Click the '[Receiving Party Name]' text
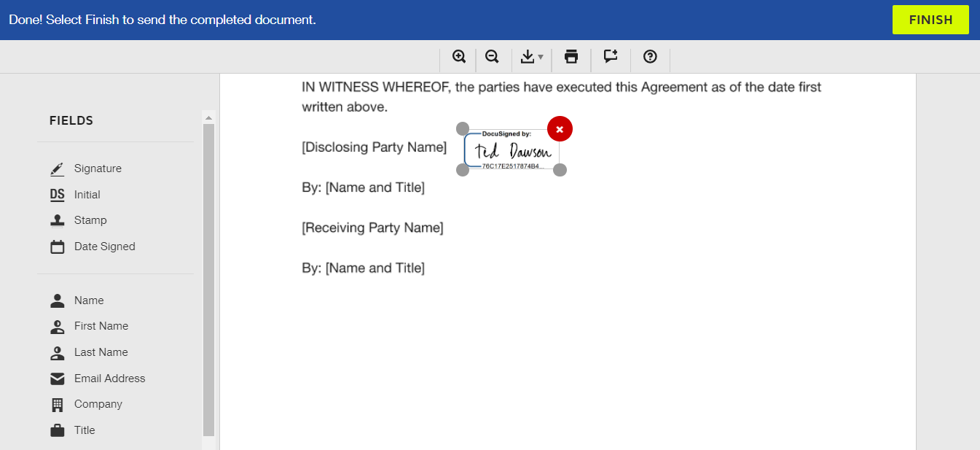Screen dimensions: 980x450 coord(372,228)
